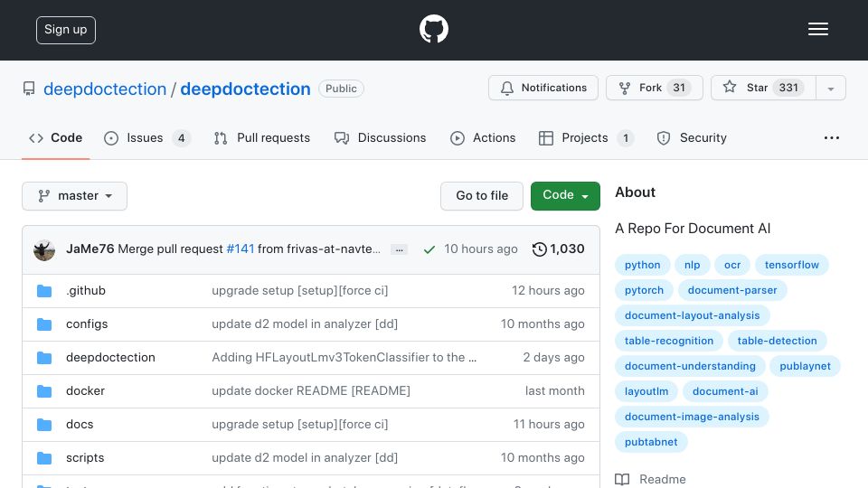Select the pubtabnet topic tag
Image resolution: width=868 pixels, height=488 pixels.
(x=651, y=442)
